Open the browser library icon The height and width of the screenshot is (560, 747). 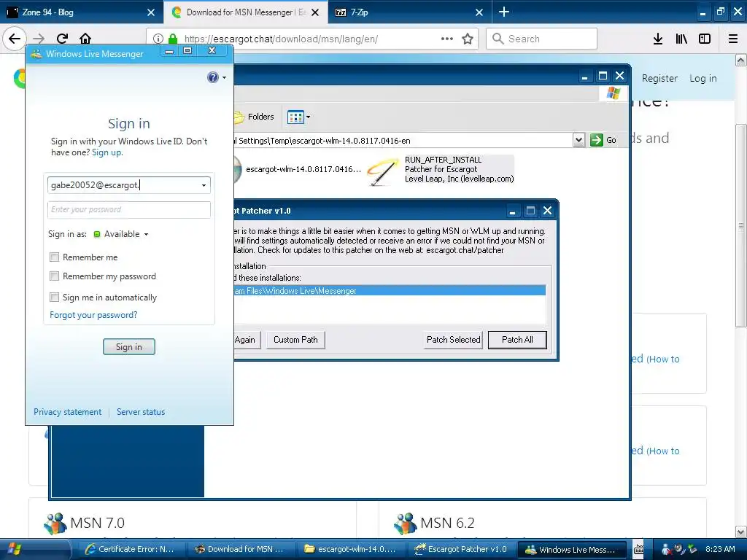click(x=681, y=39)
